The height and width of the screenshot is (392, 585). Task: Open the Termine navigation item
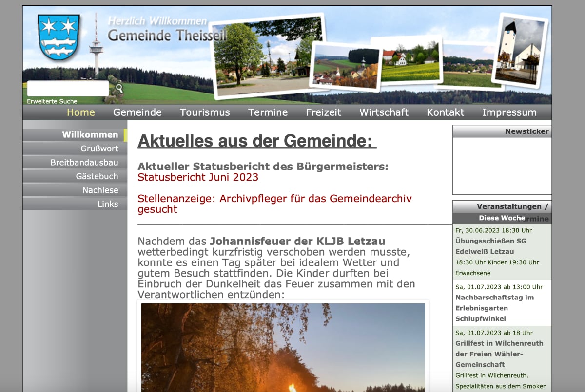click(x=268, y=112)
